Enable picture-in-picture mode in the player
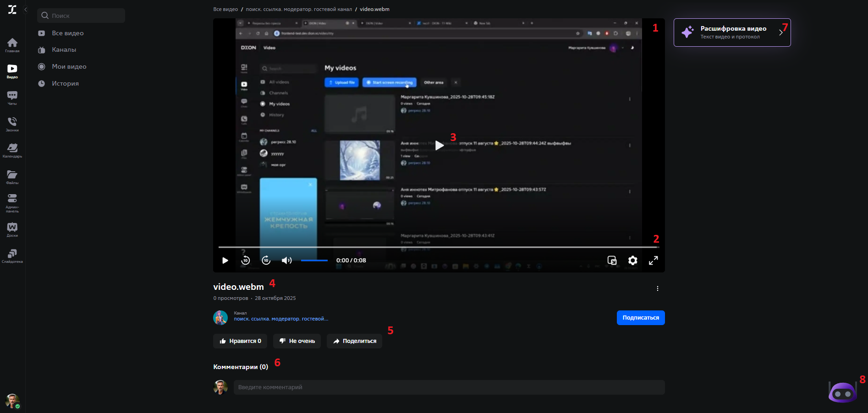Screen dimensions: 868x413 coord(612,260)
